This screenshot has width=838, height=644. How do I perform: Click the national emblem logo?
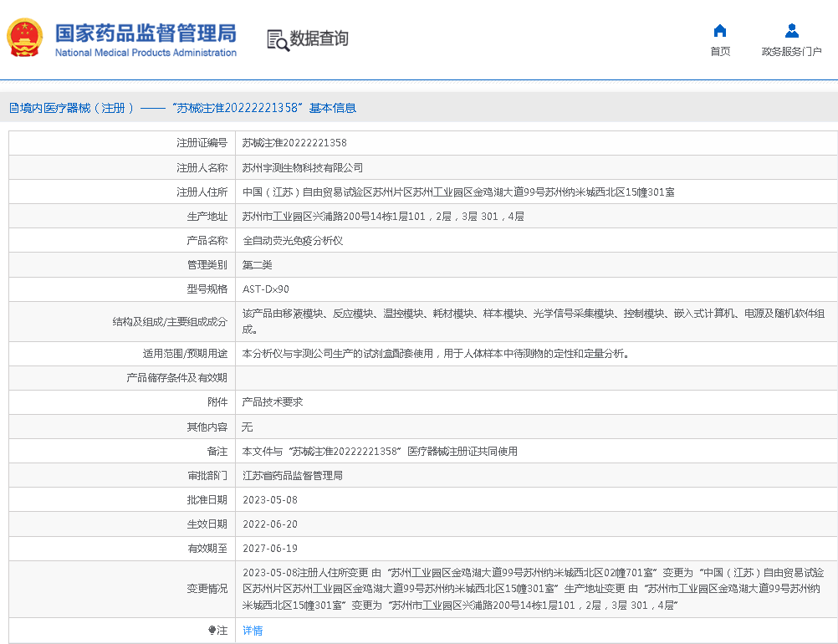24,38
